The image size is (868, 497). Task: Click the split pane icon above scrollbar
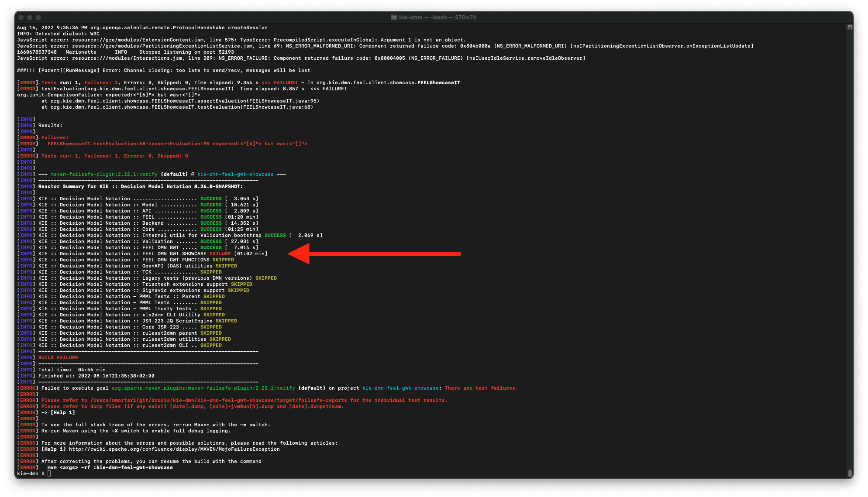click(x=850, y=27)
